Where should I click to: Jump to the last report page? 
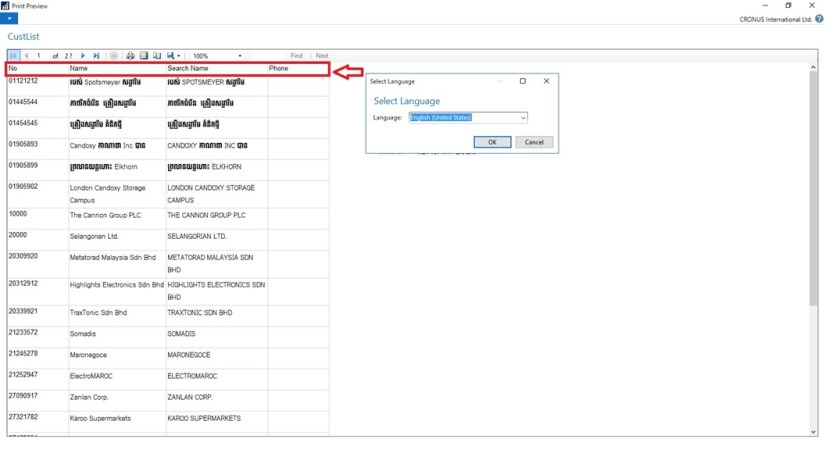tap(96, 56)
